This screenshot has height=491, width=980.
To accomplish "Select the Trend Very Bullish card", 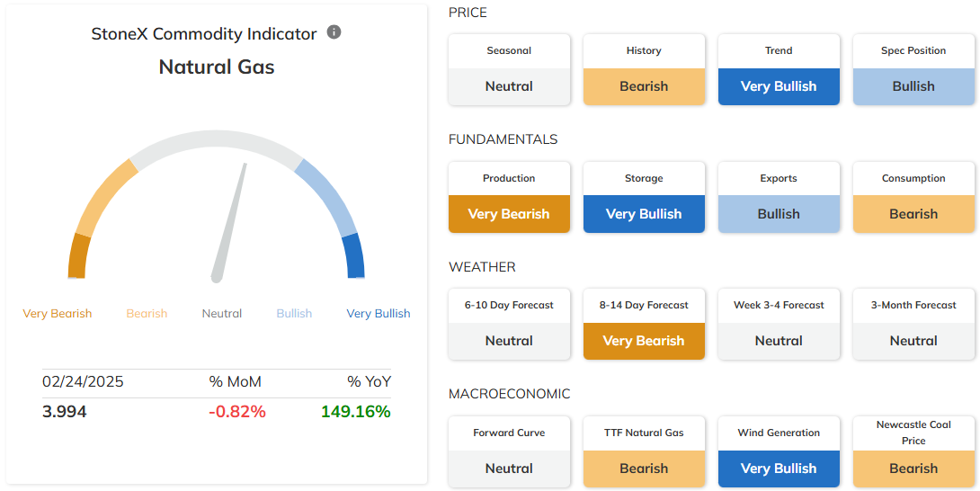I will coord(779,69).
